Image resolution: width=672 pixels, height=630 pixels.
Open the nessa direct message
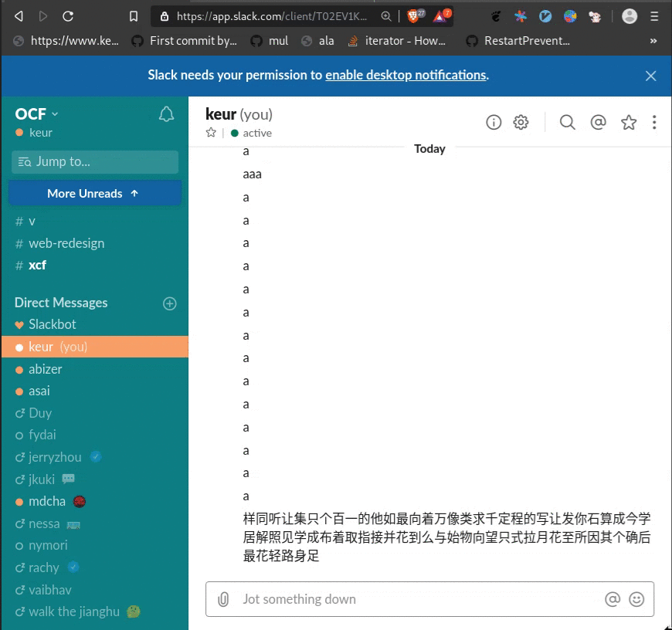(x=95, y=523)
